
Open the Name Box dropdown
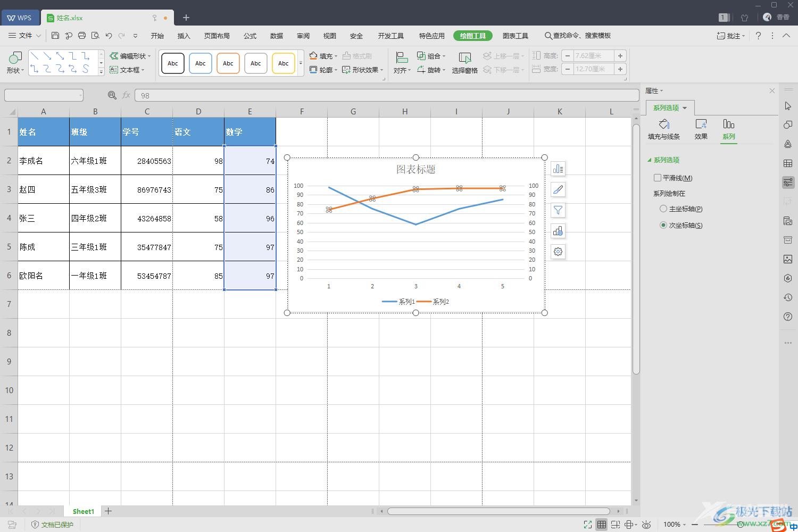coord(80,95)
